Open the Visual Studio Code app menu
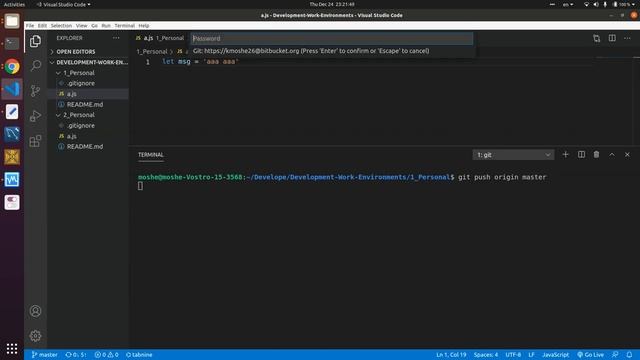 pos(63,4)
